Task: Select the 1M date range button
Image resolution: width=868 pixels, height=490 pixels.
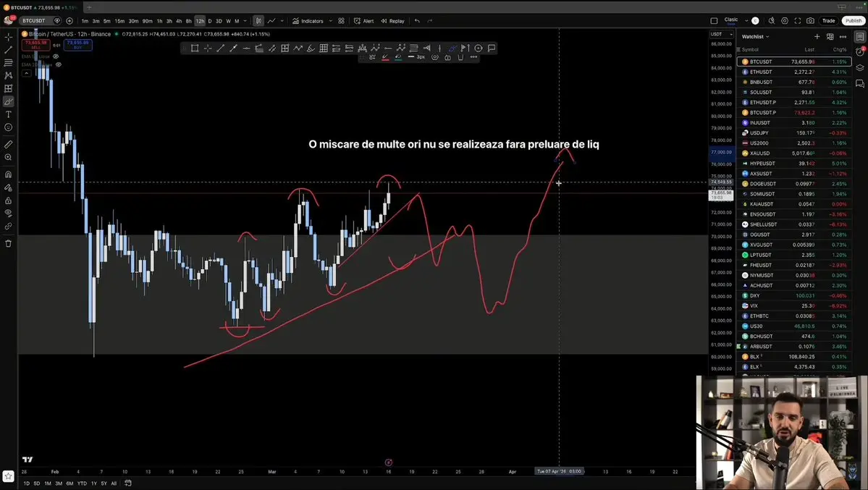Action: pyautogui.click(x=48, y=483)
